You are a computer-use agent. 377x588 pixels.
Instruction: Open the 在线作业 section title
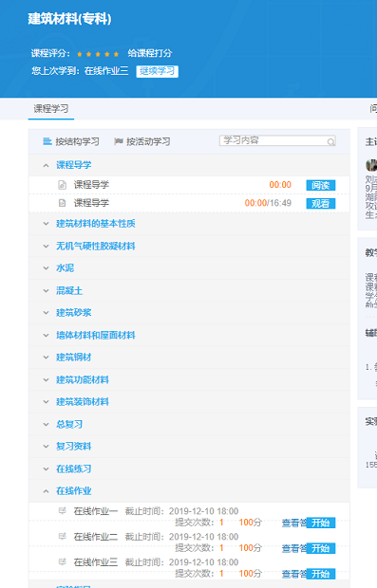pyautogui.click(x=74, y=491)
